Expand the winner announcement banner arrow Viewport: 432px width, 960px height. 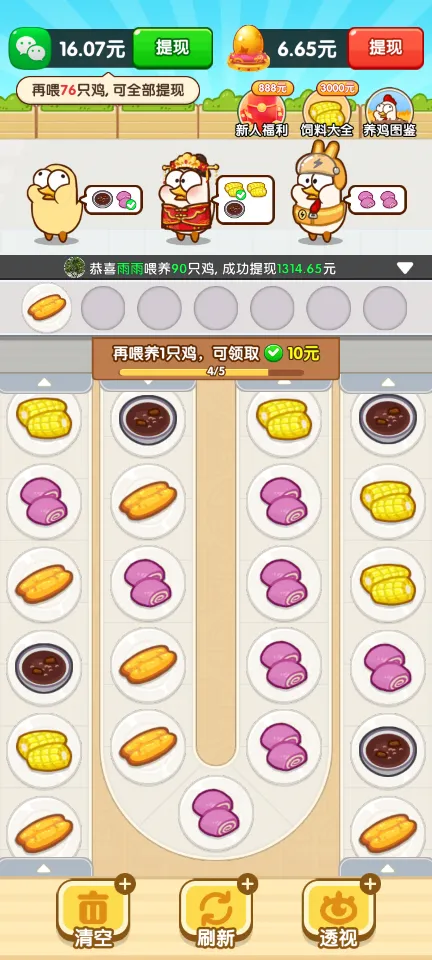(x=404, y=268)
